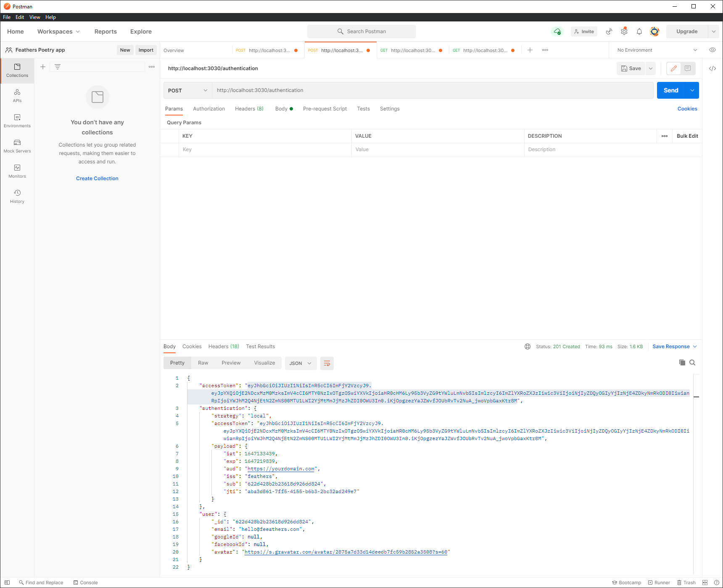Viewport: 723px width, 588px height.
Task: Open the help icon in status bar
Action: pos(717,583)
